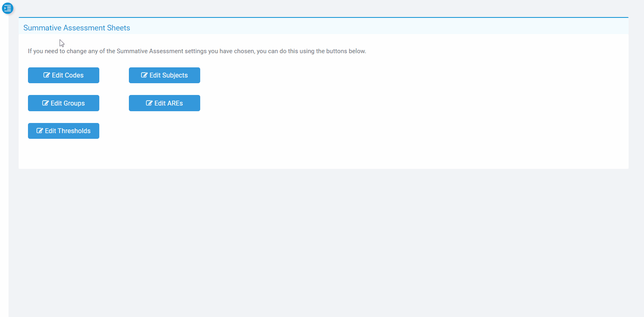Select the Edit Groups button

[x=64, y=103]
